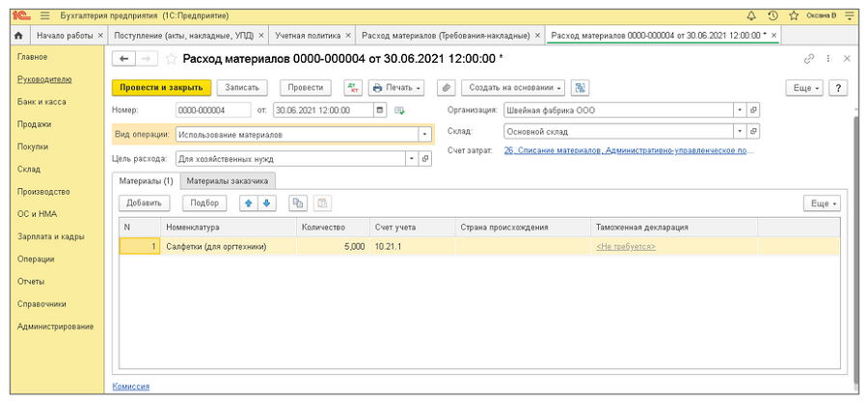The height and width of the screenshot is (406, 868).
Task: Open the notifications bell icon
Action: click(751, 16)
